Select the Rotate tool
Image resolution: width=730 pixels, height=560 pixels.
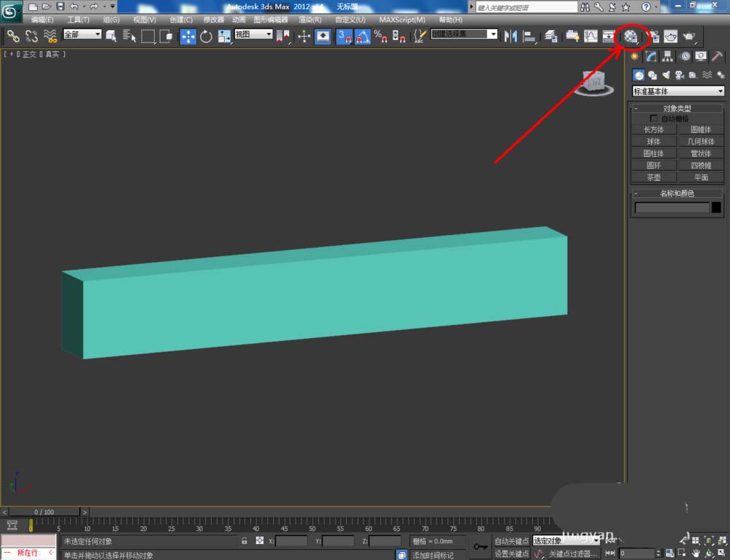[x=206, y=36]
